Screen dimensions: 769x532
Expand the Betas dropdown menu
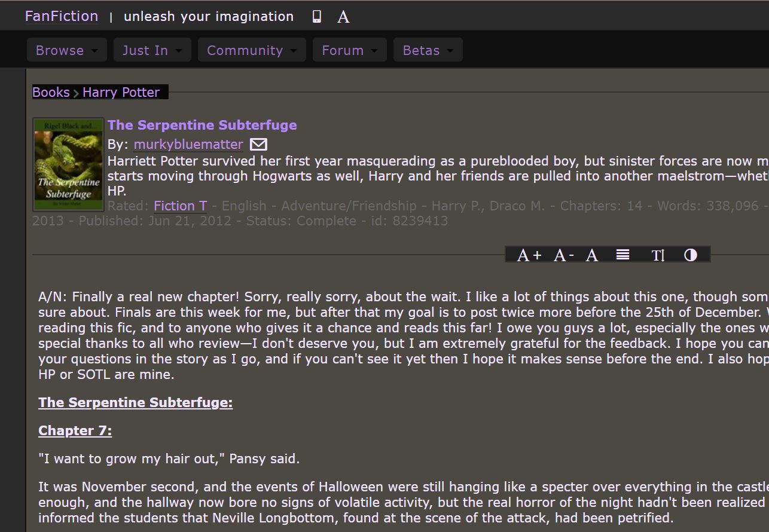pos(428,50)
